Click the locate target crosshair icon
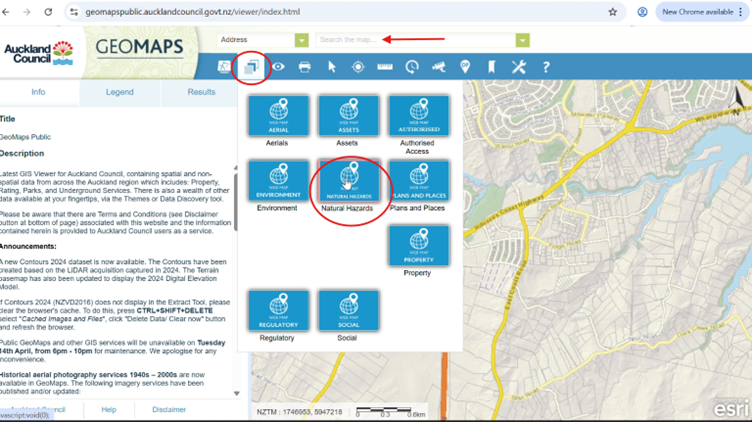The width and height of the screenshot is (752, 422). click(x=358, y=67)
